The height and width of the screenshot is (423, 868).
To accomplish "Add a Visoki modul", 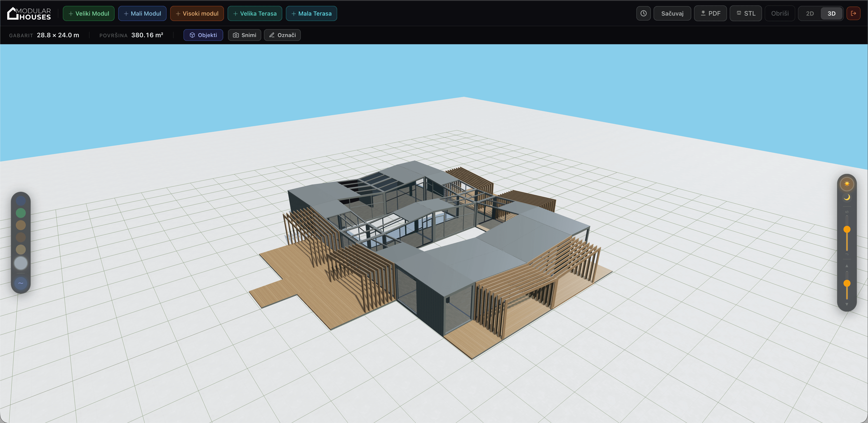I will pos(197,14).
